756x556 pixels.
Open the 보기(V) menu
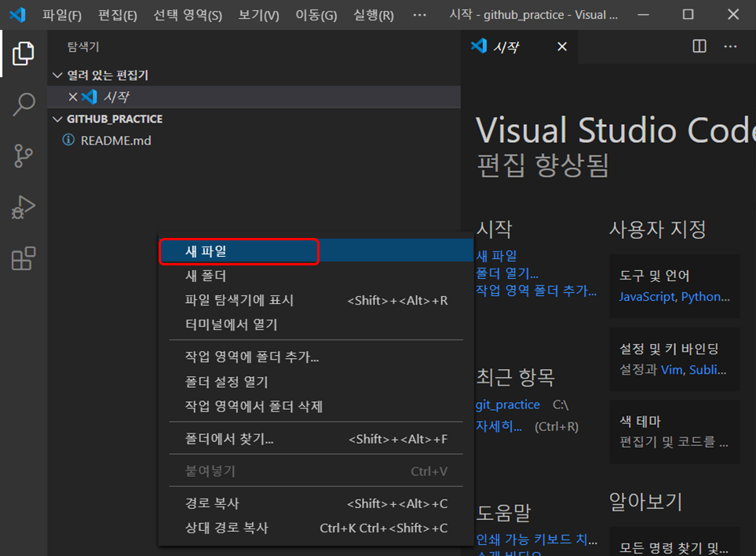[258, 15]
